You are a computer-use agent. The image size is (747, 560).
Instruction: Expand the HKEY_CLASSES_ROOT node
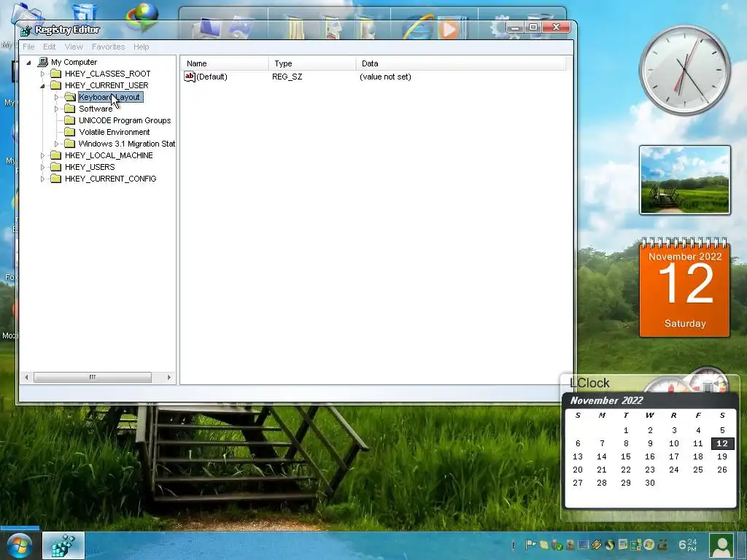click(x=42, y=74)
